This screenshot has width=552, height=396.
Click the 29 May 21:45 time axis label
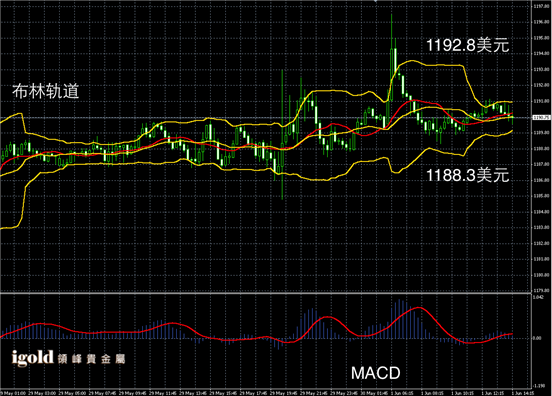click(x=314, y=393)
